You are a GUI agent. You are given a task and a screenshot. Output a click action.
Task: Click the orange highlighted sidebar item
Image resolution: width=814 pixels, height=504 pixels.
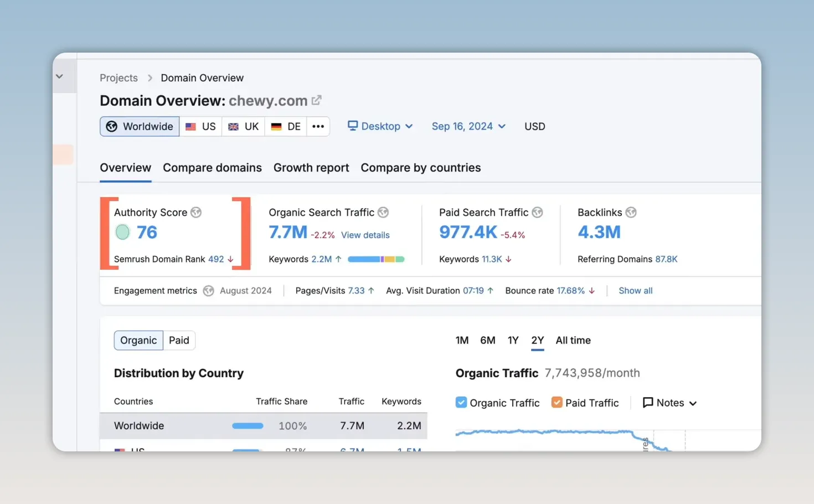click(x=63, y=155)
